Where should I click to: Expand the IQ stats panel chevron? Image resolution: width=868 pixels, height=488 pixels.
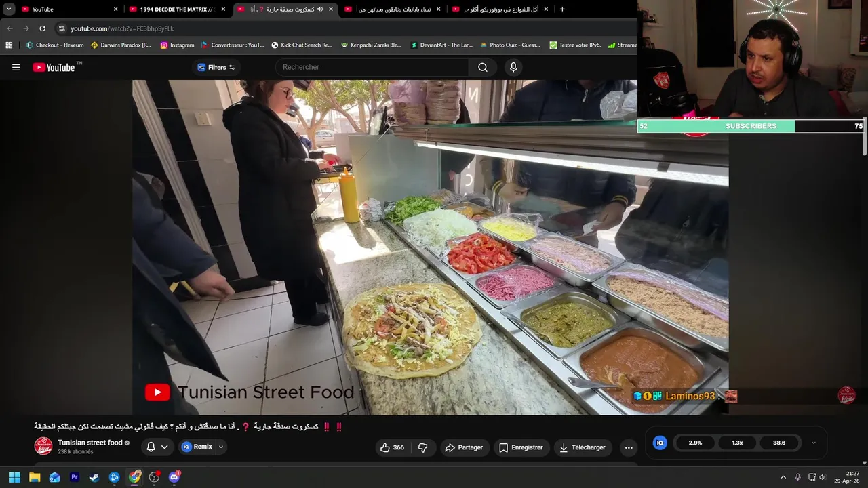click(x=814, y=443)
